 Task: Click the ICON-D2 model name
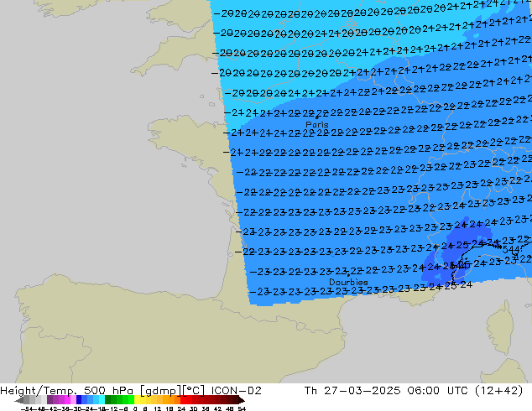point(236,391)
